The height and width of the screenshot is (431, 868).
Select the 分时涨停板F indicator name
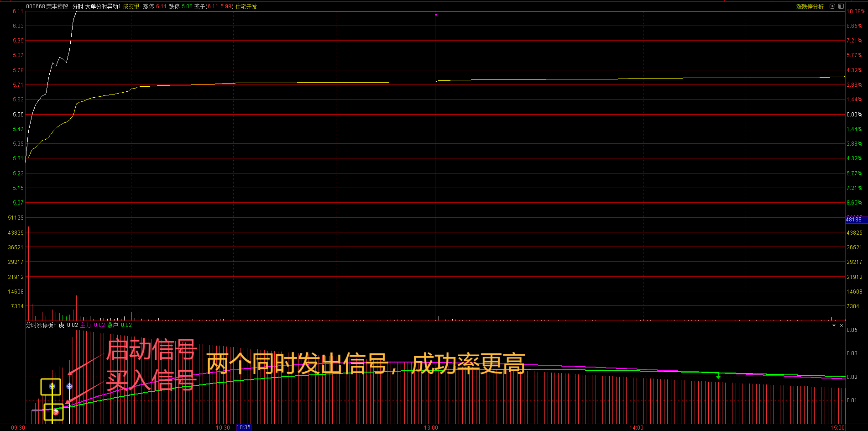[x=41, y=325]
